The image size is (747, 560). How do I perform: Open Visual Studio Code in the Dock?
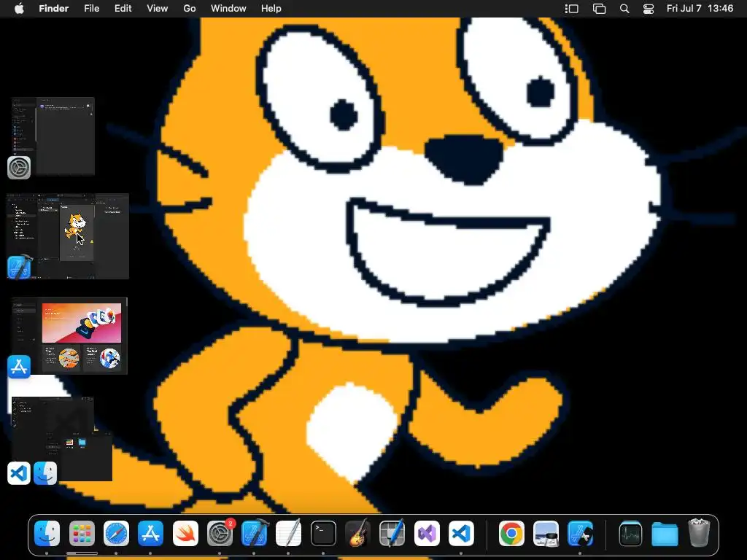(x=461, y=533)
